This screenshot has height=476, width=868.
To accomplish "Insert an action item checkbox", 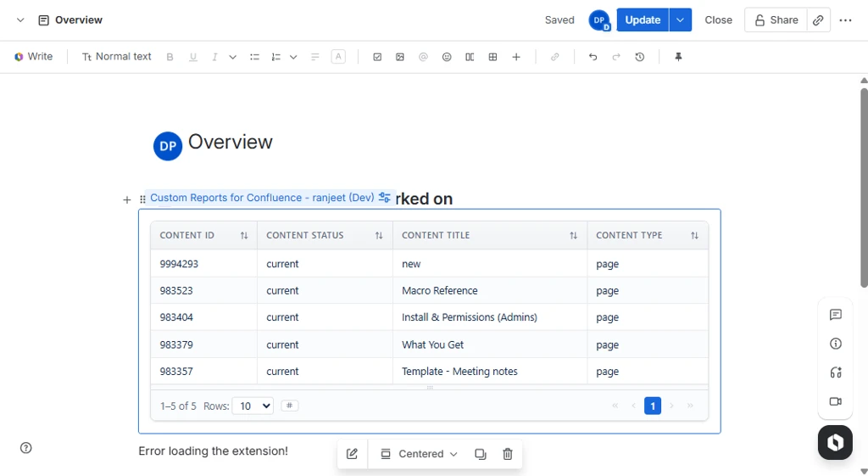I will tap(377, 57).
